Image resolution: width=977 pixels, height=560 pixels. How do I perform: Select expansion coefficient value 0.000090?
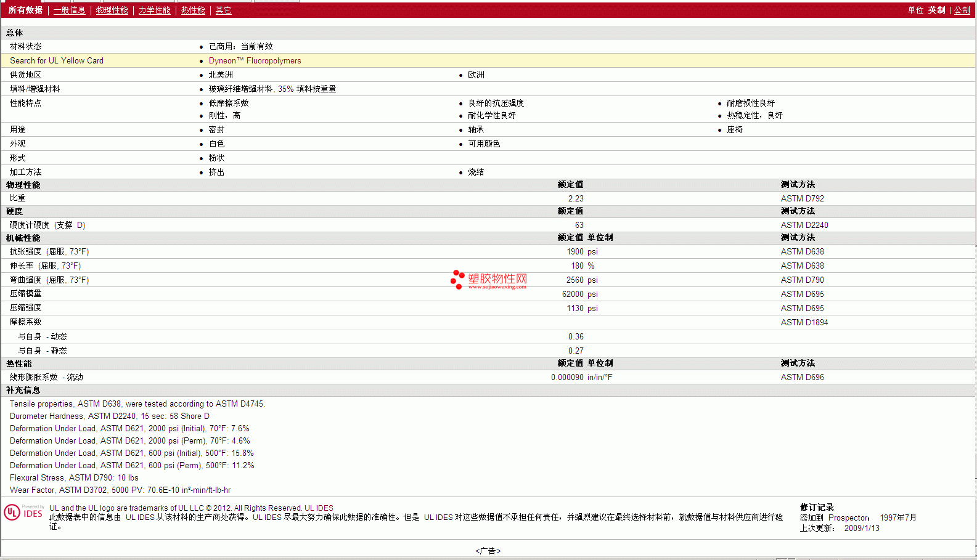567,377
